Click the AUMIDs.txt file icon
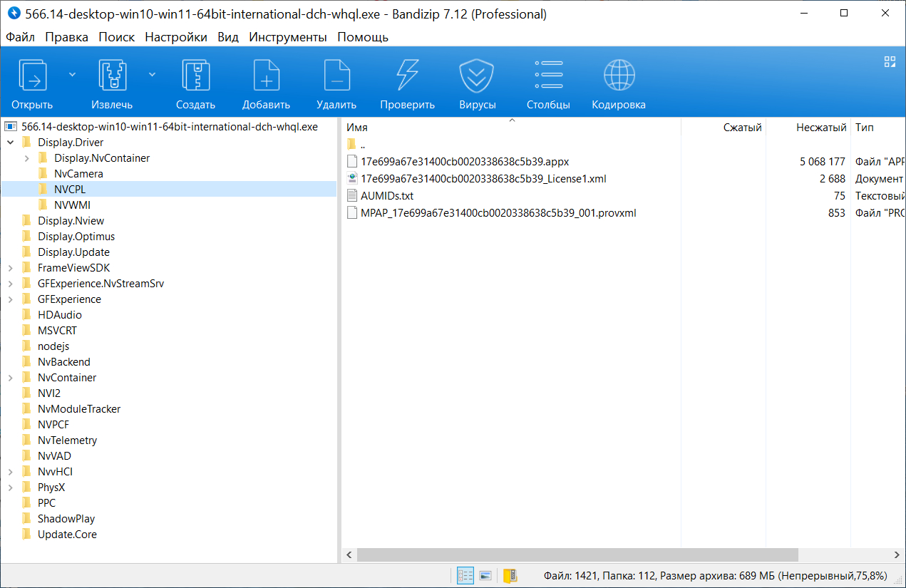The image size is (906, 588). tap(351, 196)
